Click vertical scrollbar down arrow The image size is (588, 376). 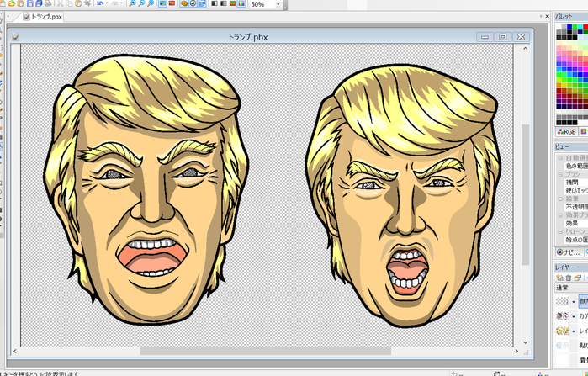pyautogui.click(x=526, y=342)
